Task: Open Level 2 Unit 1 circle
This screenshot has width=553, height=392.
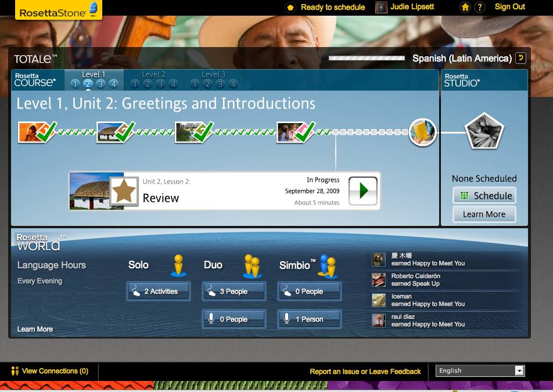Action: [135, 84]
